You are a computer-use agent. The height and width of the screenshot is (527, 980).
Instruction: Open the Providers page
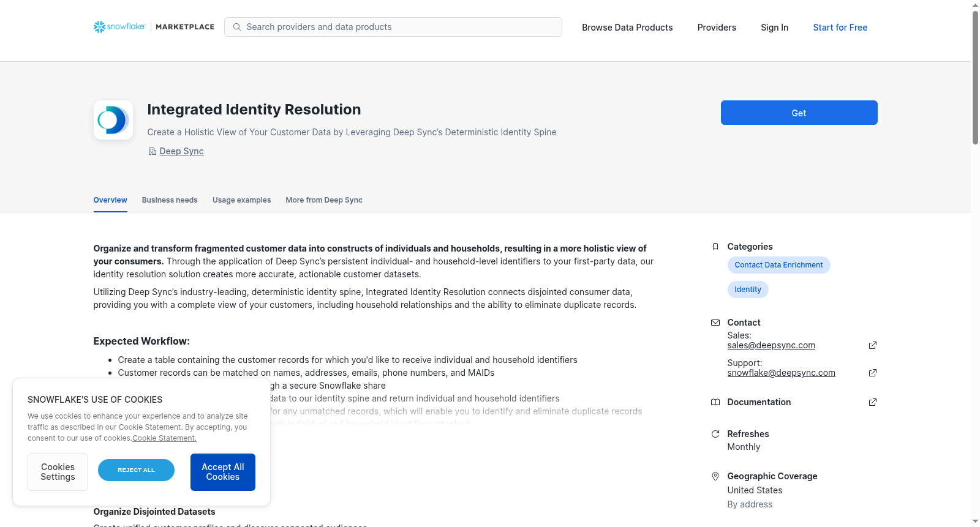click(717, 28)
